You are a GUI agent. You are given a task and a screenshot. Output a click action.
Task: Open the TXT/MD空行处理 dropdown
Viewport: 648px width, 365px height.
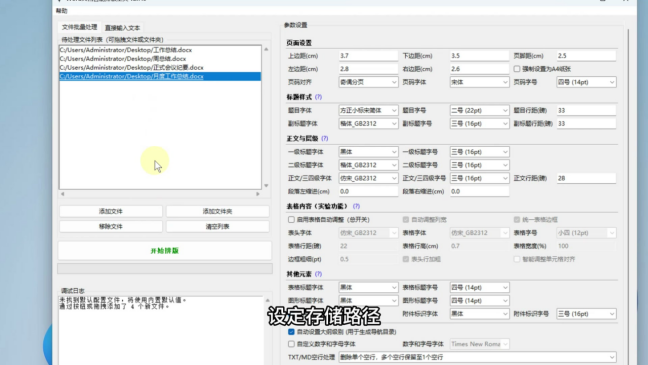coord(477,357)
